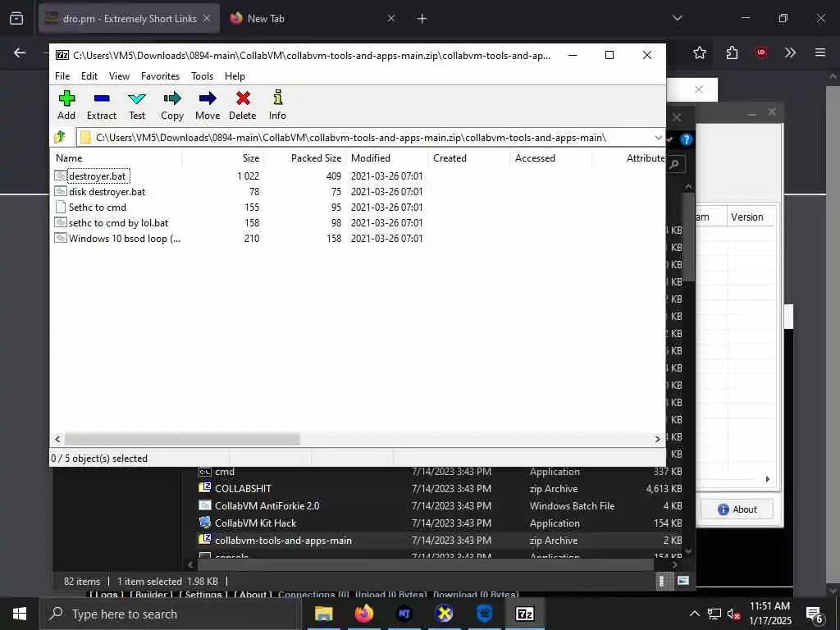Click the taskbar search box
This screenshot has height=630, width=840.
pyautogui.click(x=171, y=614)
